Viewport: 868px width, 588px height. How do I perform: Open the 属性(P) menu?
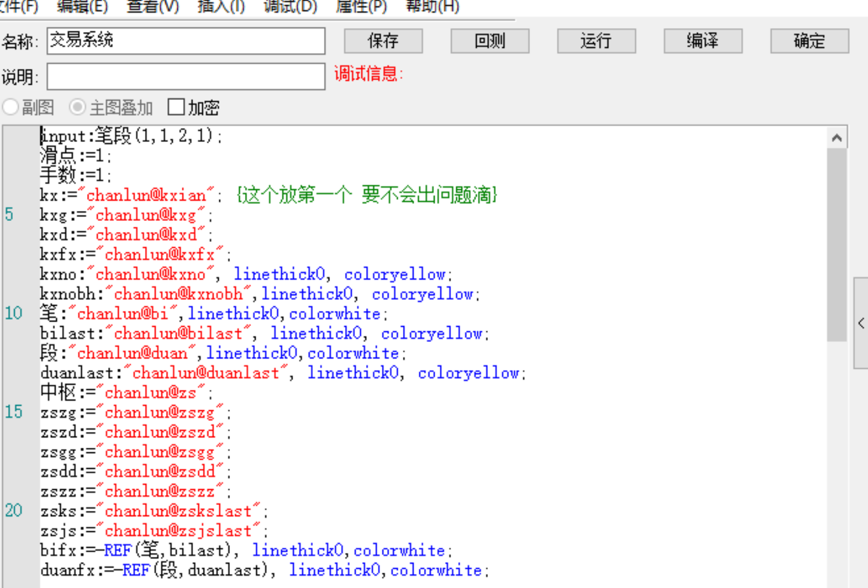click(361, 6)
